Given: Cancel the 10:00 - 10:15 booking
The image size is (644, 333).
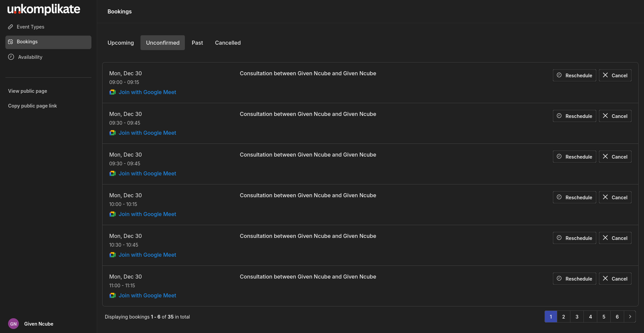Looking at the screenshot, I should [615, 197].
